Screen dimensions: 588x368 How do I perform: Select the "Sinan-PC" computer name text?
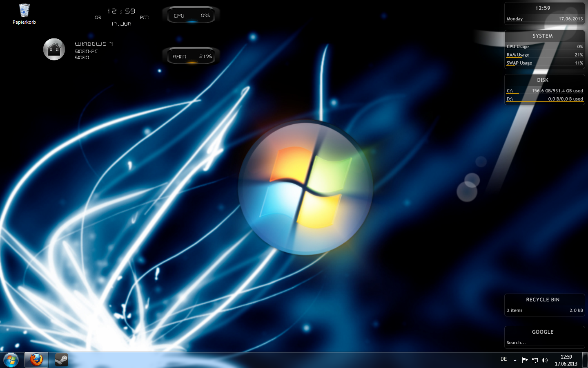pyautogui.click(x=86, y=51)
